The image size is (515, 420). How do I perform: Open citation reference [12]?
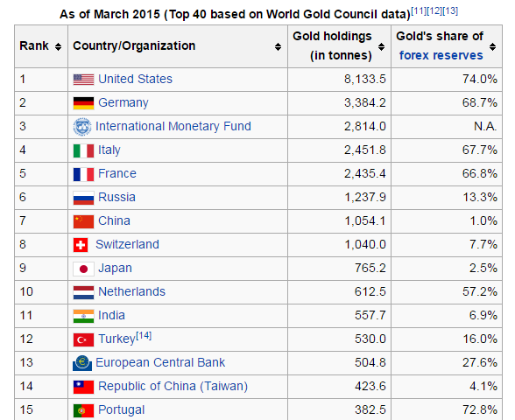[434, 10]
